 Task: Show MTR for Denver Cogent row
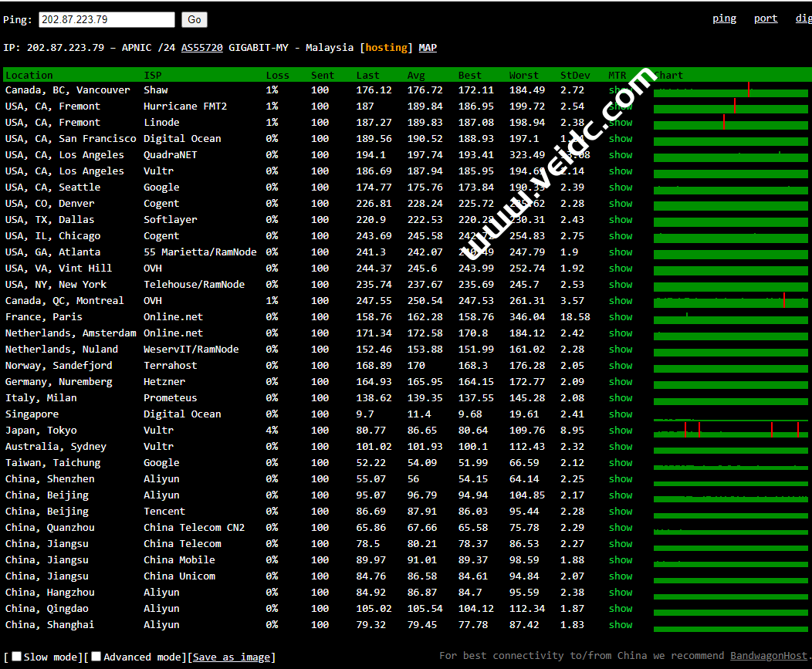621,204
